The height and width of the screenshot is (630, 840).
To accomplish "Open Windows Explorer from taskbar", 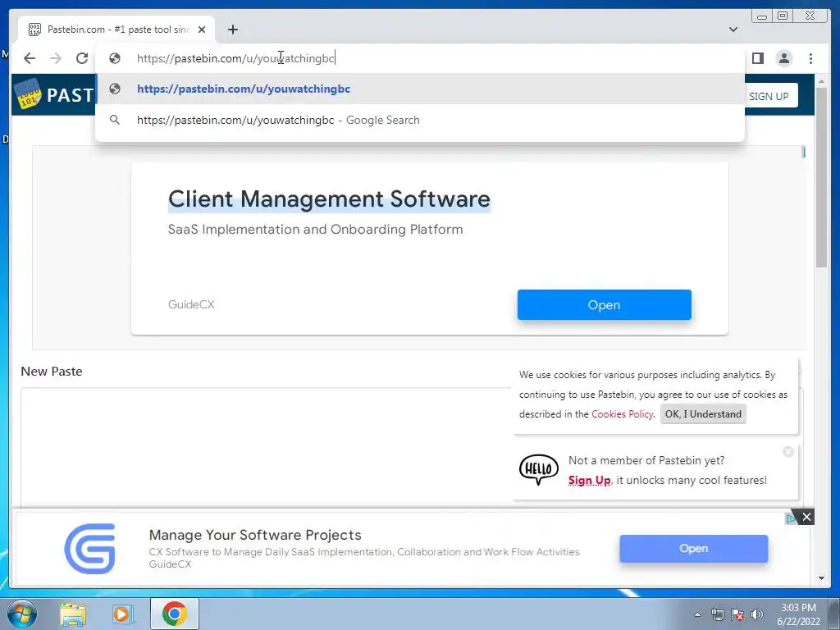I will coord(73,614).
